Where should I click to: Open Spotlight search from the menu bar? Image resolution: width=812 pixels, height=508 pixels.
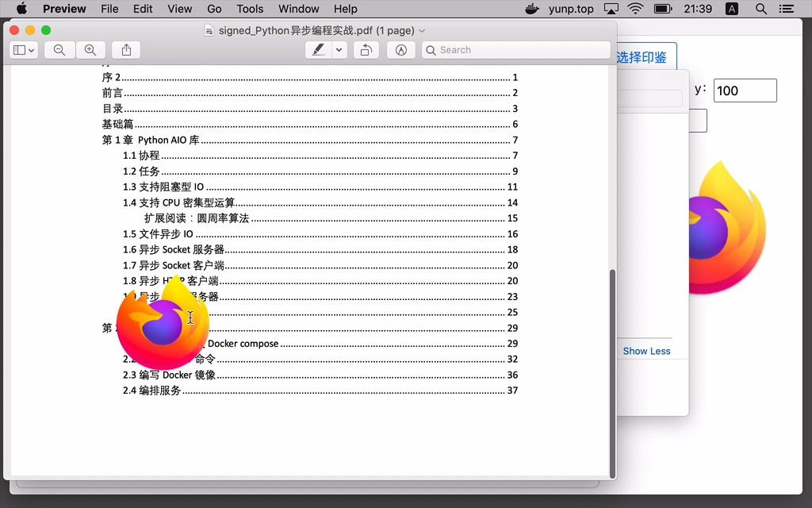pos(759,9)
